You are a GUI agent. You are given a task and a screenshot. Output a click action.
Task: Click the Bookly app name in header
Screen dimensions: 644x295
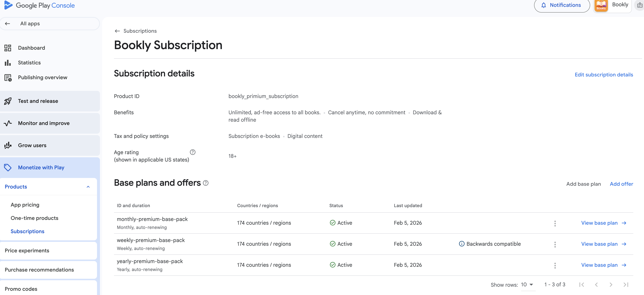click(x=620, y=5)
